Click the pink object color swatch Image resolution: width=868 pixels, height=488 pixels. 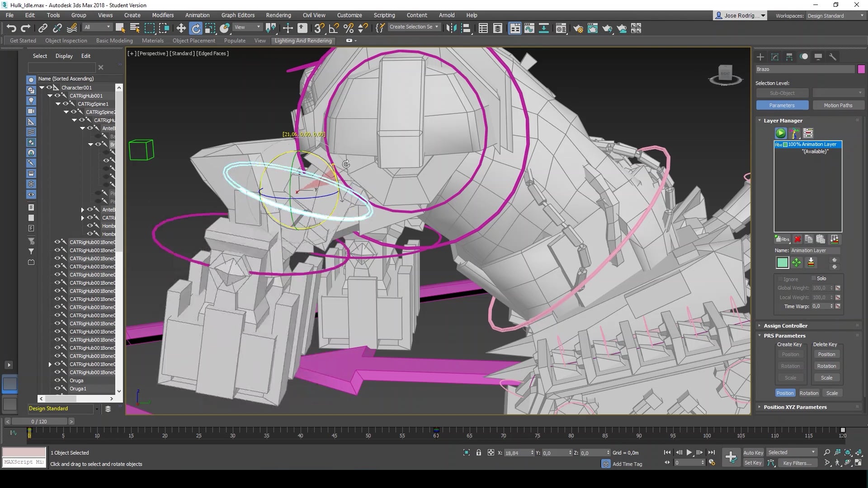click(x=861, y=69)
